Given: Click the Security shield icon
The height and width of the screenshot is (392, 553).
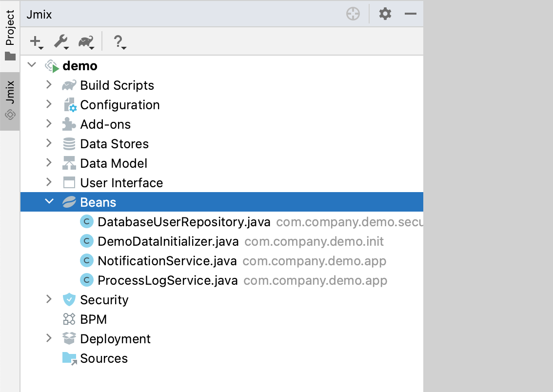Looking at the screenshot, I should click(69, 300).
